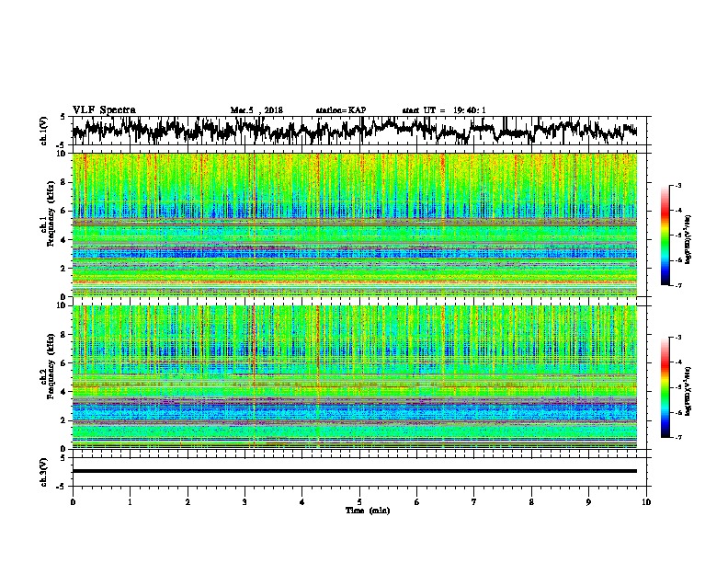Viewport: 728px width, 563px height.
Task: Click time axis tick label "4"
Action: coord(302,502)
